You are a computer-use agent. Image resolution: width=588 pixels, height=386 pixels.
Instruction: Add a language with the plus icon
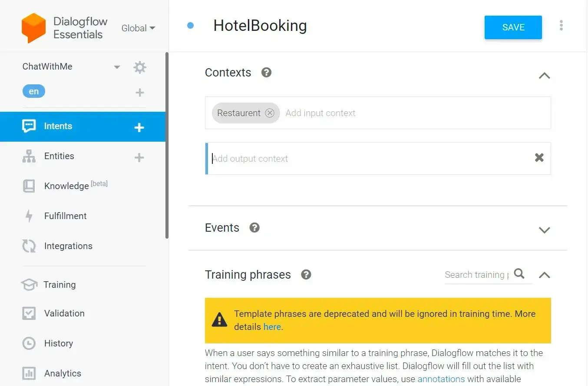tap(140, 93)
